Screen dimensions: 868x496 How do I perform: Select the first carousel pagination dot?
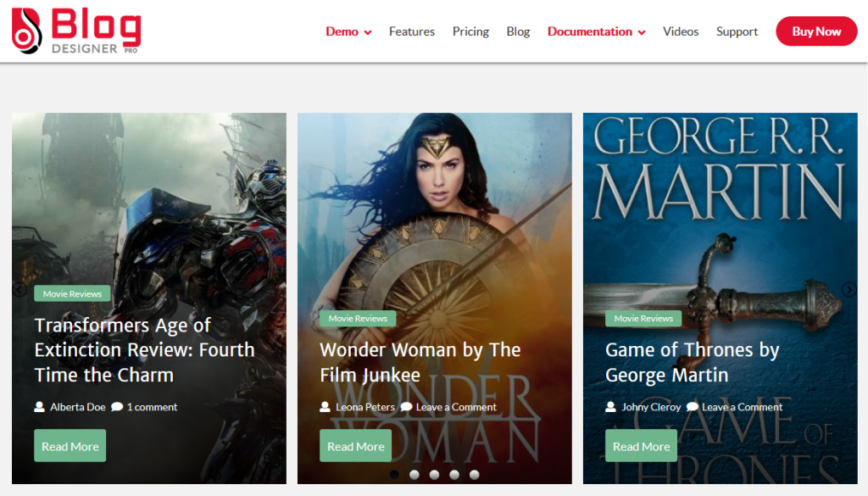394,475
